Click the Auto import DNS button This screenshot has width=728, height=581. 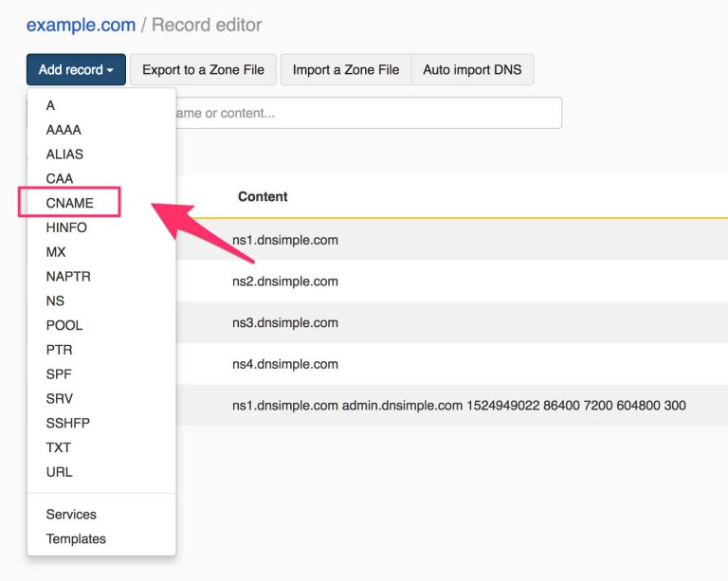[x=472, y=70]
